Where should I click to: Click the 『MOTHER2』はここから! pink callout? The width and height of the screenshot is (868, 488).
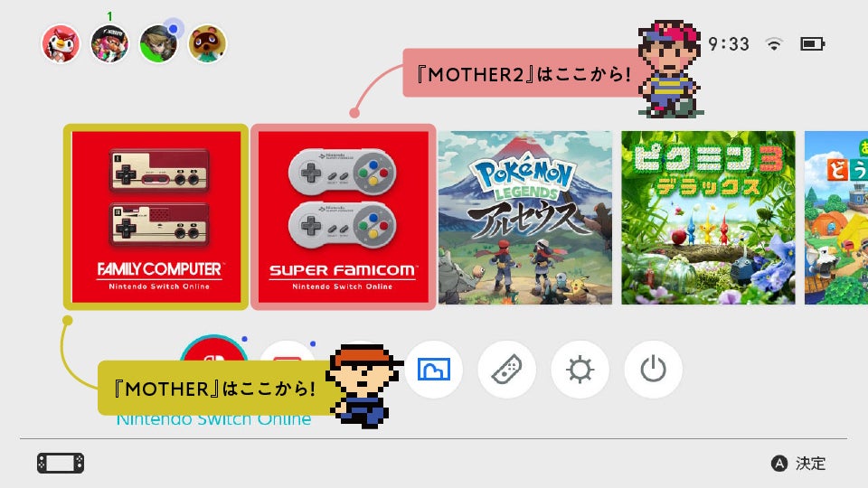[x=524, y=73]
